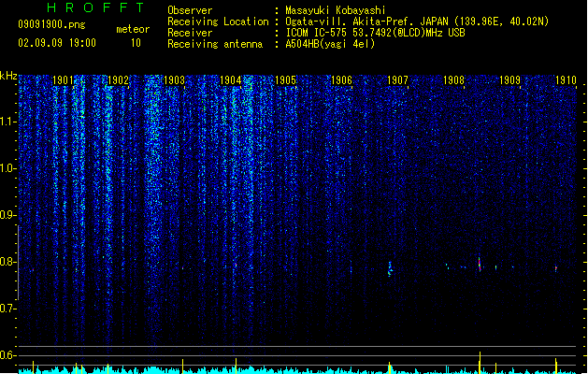Click the 0.7 kHz axis label
Viewport: 588px width, 374px height.
[x=8, y=309]
